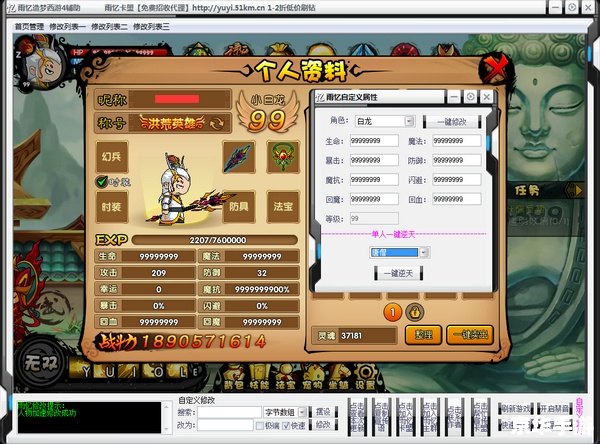Click the equipped red gem amulet slot
Image resolution: width=600 pixels, height=444 pixels.
pos(283,157)
